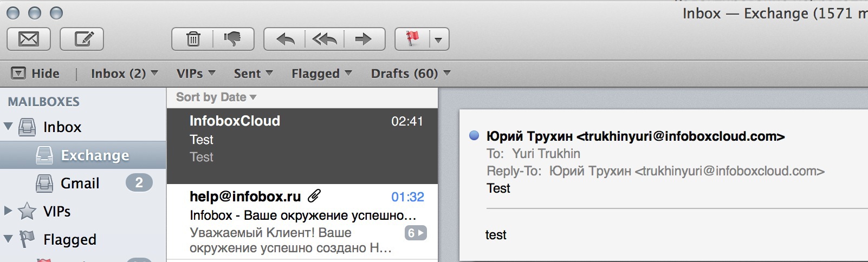The image size is (868, 262).
Task: Hide the mailbox list sidebar
Action: [36, 74]
